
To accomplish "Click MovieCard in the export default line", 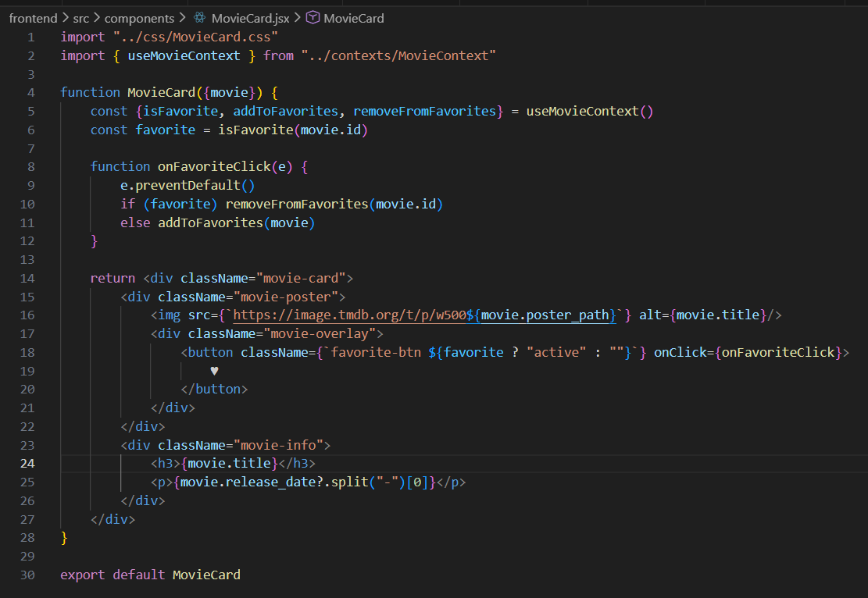I will click(206, 575).
